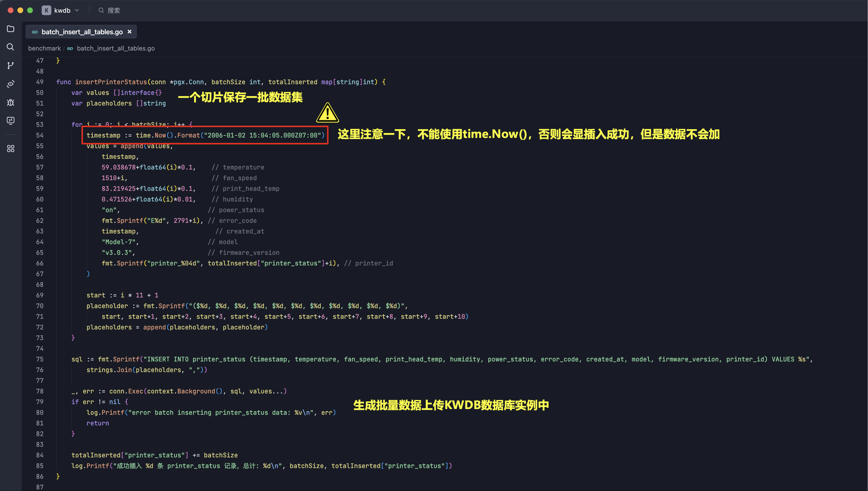The image size is (868, 491).
Task: Click the K project avatar icon
Action: click(x=46, y=10)
